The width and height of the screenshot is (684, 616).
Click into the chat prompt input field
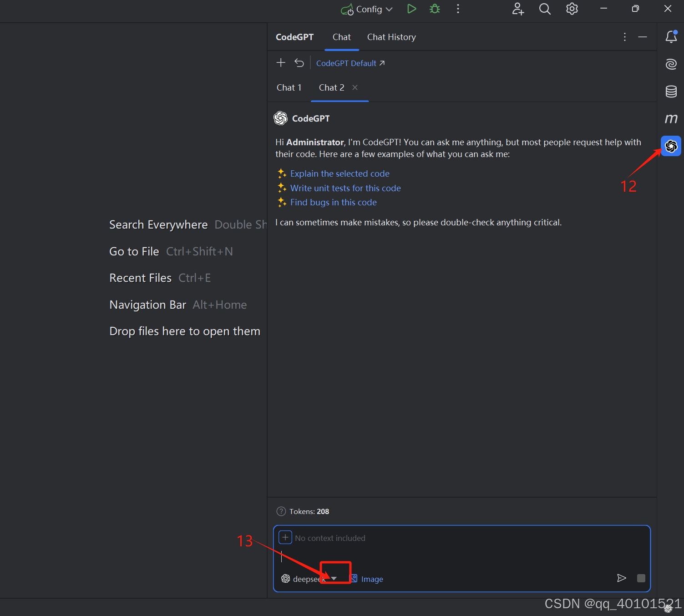[x=461, y=556]
